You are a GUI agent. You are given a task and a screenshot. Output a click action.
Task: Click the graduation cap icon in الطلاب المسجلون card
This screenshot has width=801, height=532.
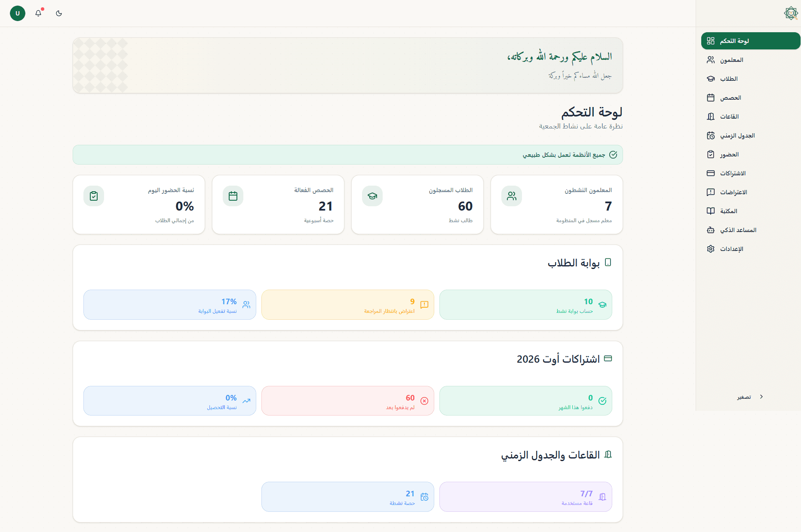[x=372, y=196]
